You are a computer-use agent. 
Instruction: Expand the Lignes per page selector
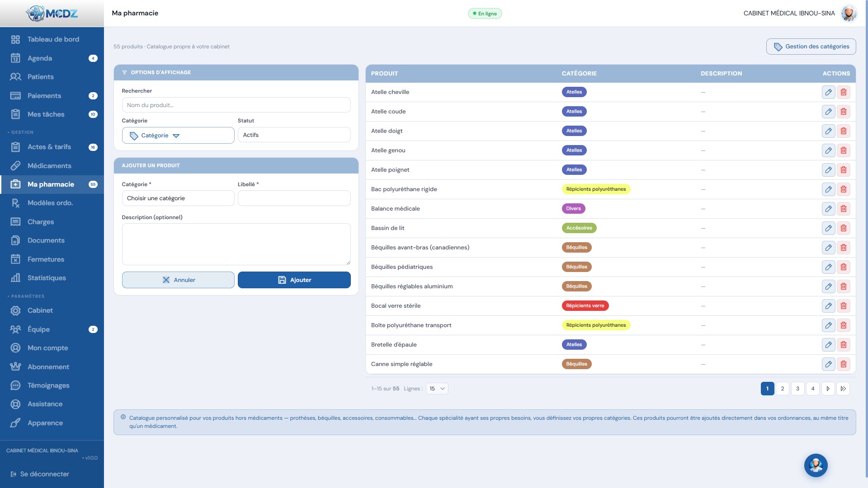pyautogui.click(x=437, y=389)
